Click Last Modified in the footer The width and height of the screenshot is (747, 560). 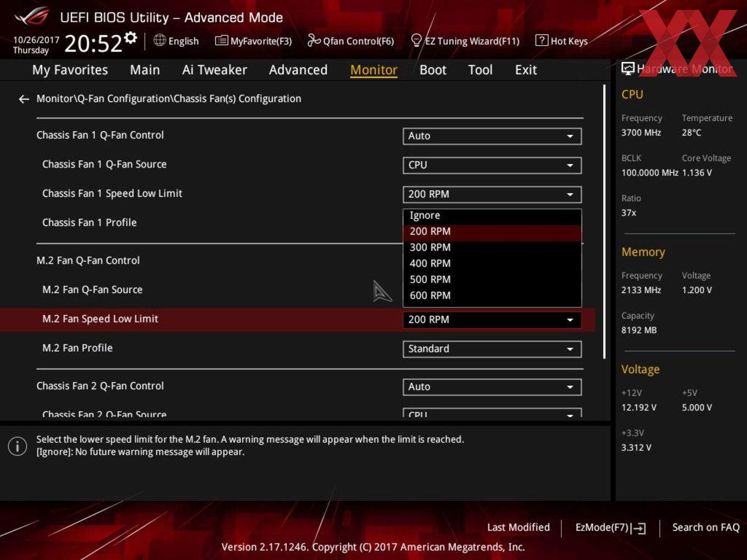click(x=519, y=528)
